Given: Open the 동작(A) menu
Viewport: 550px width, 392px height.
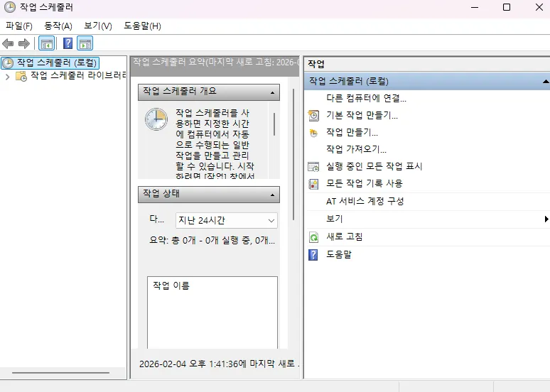Looking at the screenshot, I should (58, 26).
